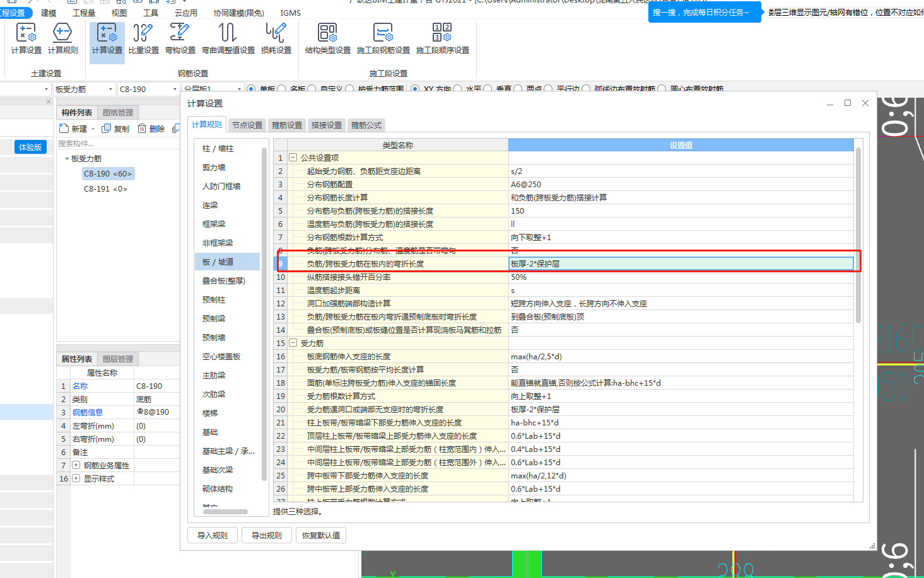Click A6@250 value for 分布钢筋配置
Viewport: 924px width, 578px height.
(681, 185)
